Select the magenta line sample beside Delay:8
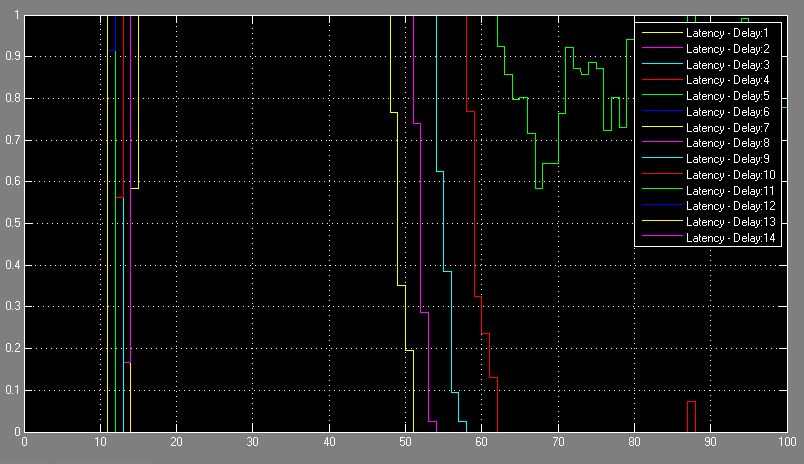The width and height of the screenshot is (804, 464). (659, 143)
